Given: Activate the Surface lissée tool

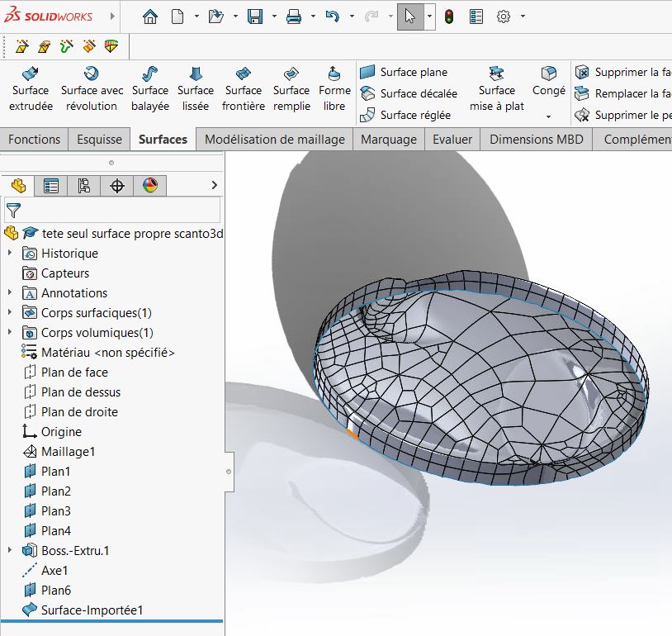Looking at the screenshot, I should [196, 89].
